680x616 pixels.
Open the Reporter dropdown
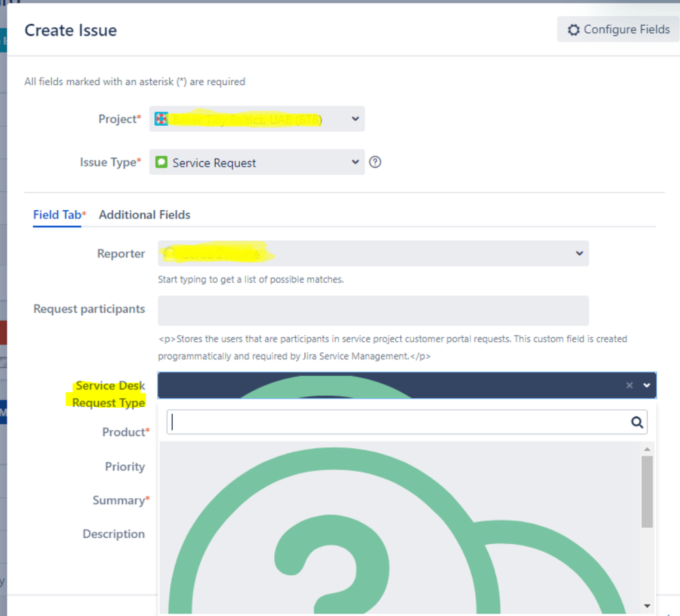point(373,253)
